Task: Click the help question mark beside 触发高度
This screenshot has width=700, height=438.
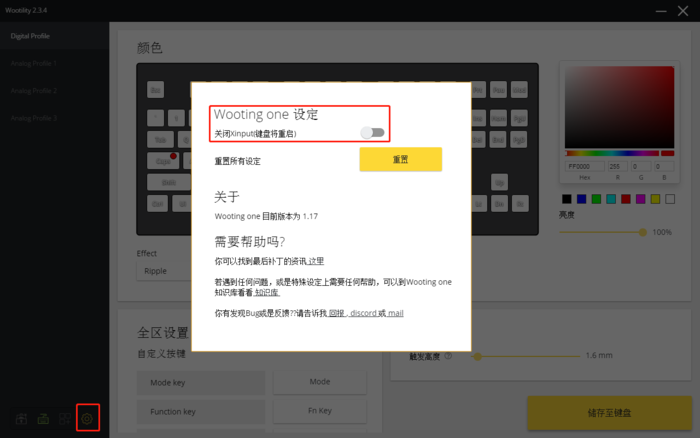Action: pos(448,356)
